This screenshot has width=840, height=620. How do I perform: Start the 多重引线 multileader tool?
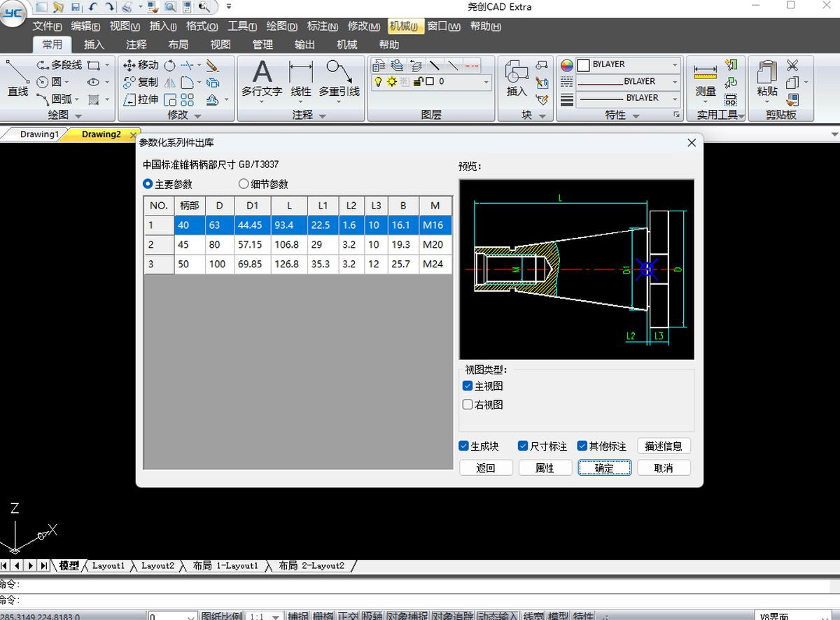click(339, 78)
